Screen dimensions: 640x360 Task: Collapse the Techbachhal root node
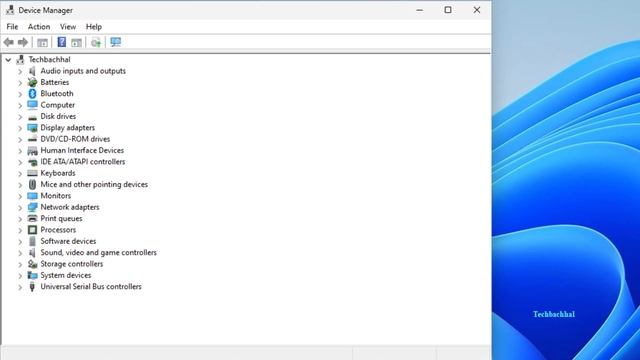pos(8,60)
